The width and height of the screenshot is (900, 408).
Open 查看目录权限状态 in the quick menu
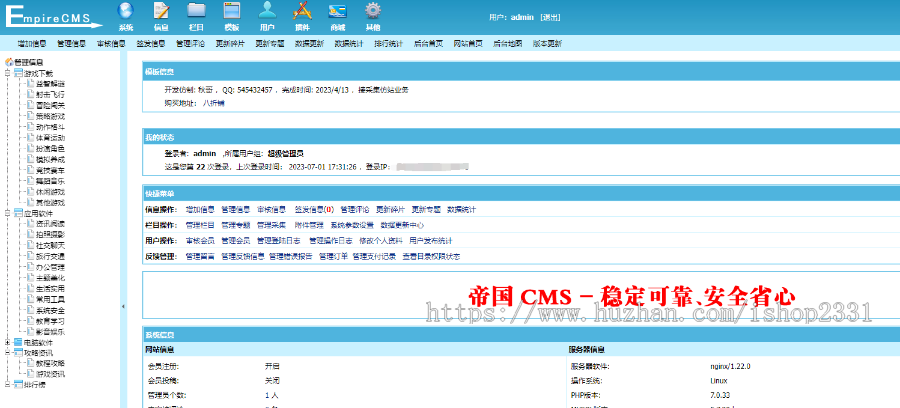click(431, 257)
